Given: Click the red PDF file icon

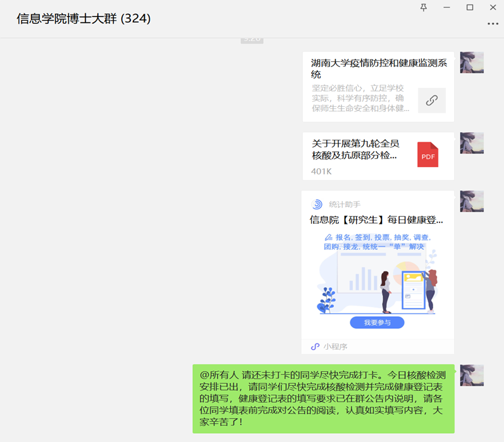Looking at the screenshot, I should (427, 155).
